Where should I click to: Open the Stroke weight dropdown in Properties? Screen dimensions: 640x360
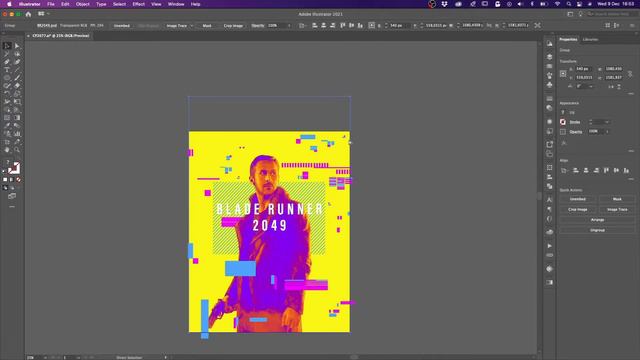coord(607,122)
